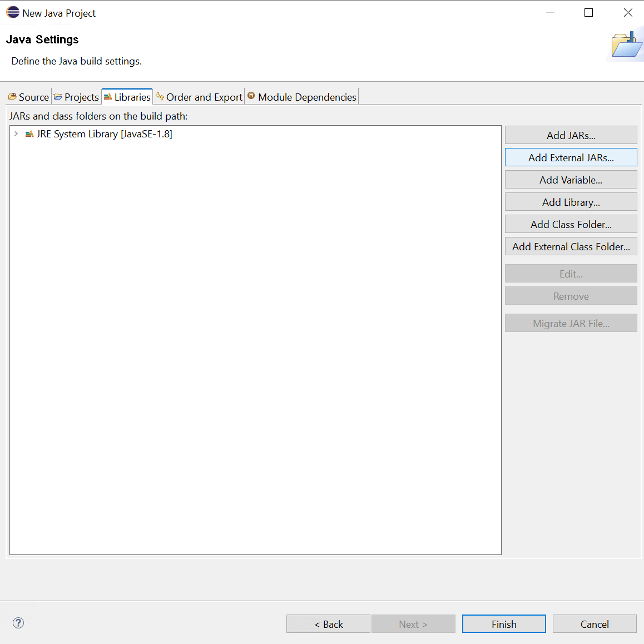Click the Add Class Folder... button
644x644 pixels.
pos(571,224)
